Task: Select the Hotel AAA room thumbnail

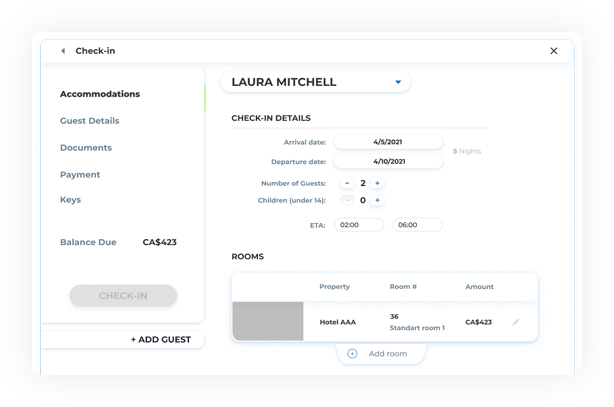Action: pos(268,321)
